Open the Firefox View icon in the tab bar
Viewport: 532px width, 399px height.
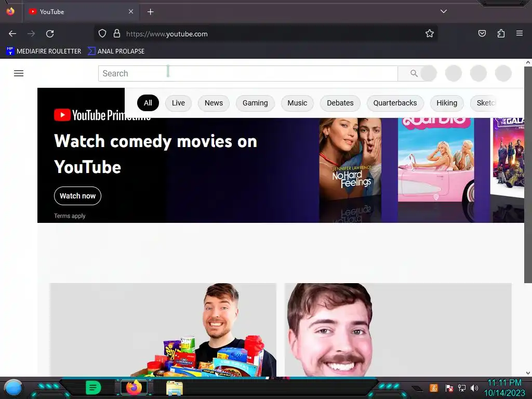(x=10, y=11)
